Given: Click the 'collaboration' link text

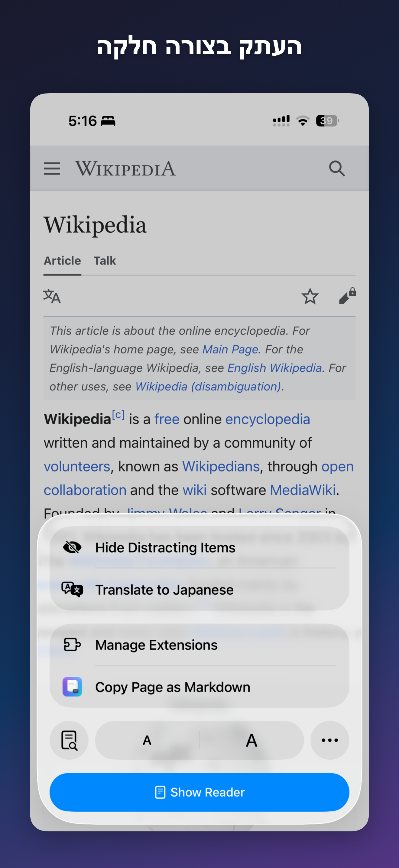Looking at the screenshot, I should [85, 490].
